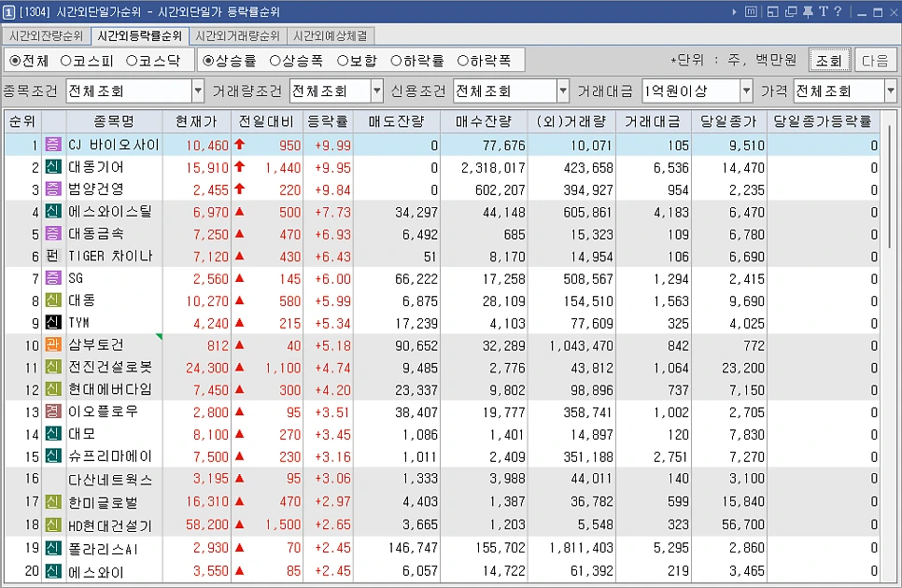Click the 당일종가 column header
Viewport: 902px width, 588px height.
tap(727, 121)
